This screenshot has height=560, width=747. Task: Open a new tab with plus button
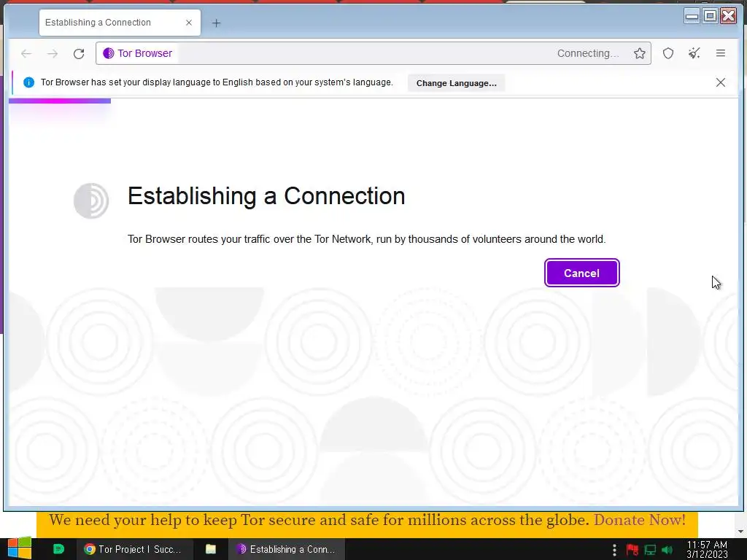click(216, 23)
